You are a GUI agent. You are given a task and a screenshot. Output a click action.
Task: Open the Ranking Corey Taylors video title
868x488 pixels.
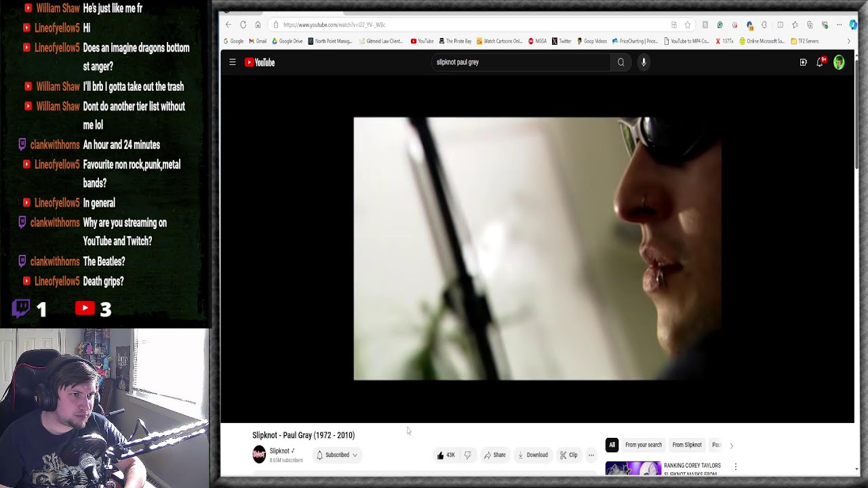click(x=692, y=469)
